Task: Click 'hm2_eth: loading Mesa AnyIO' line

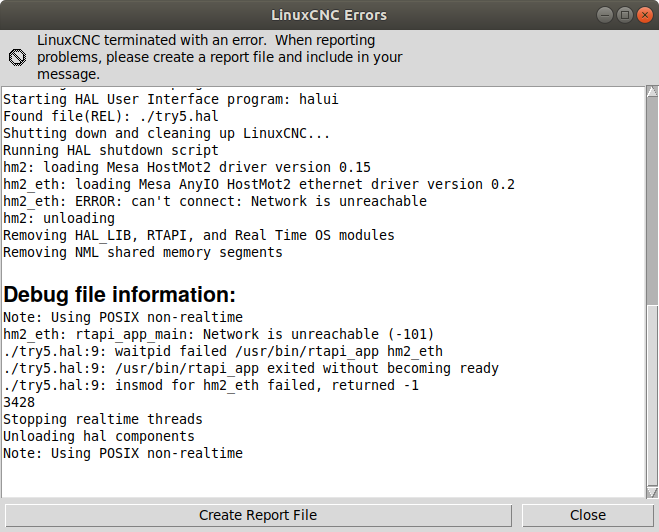Action: pyautogui.click(x=259, y=184)
